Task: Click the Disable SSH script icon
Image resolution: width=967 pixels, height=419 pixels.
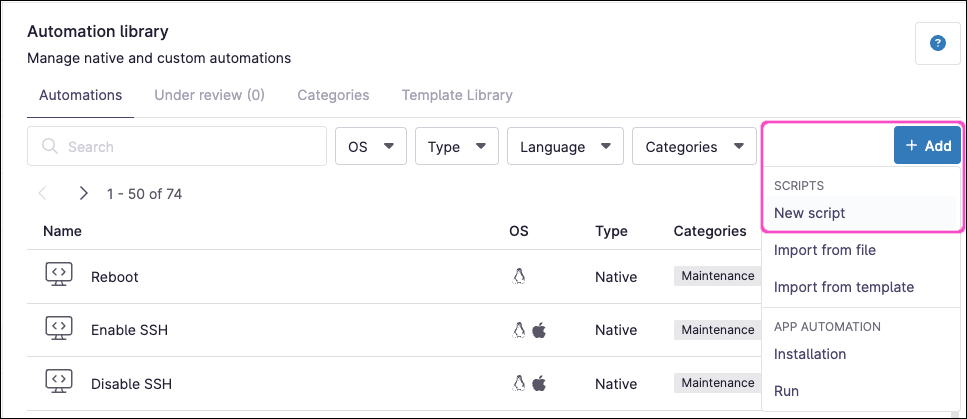Action: click(x=59, y=383)
